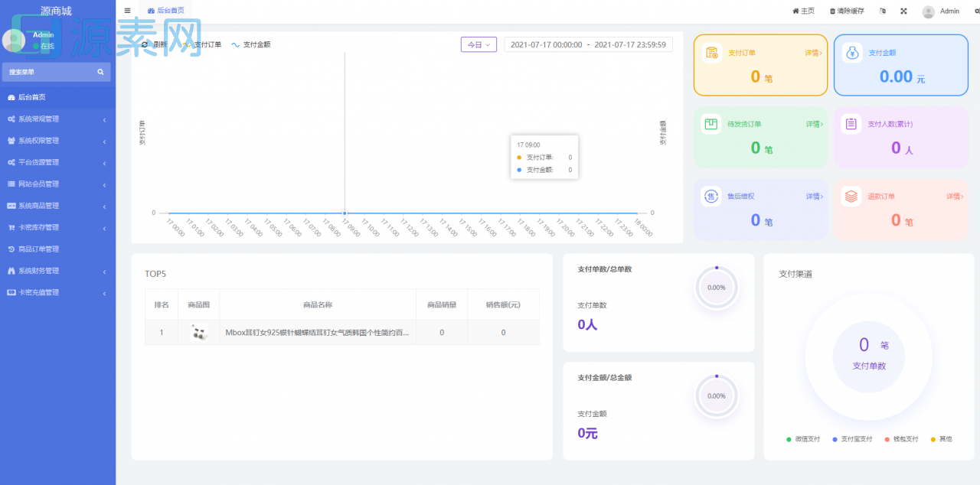The width and height of the screenshot is (980, 485).
Task: Click the 退款订单 stack icon
Action: (x=851, y=197)
